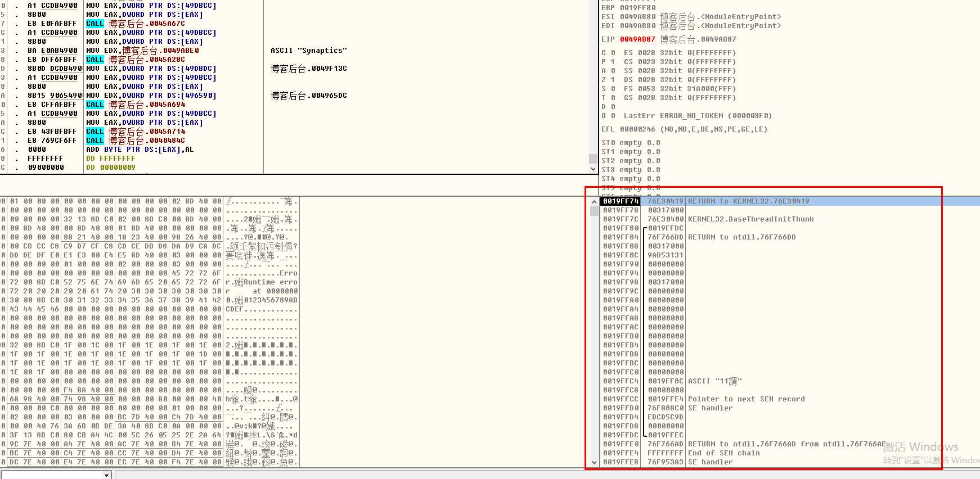Click the 004965DC comment in disassembly
This screenshot has width=980, height=479.
point(309,96)
